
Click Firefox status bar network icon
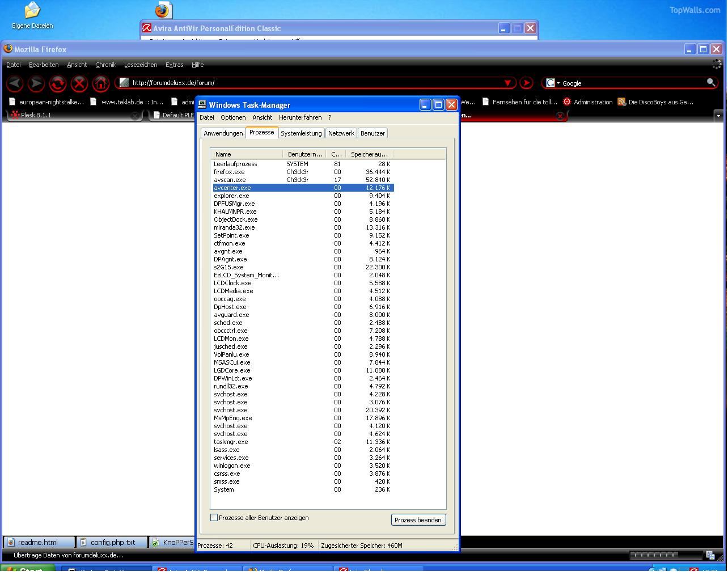710,555
